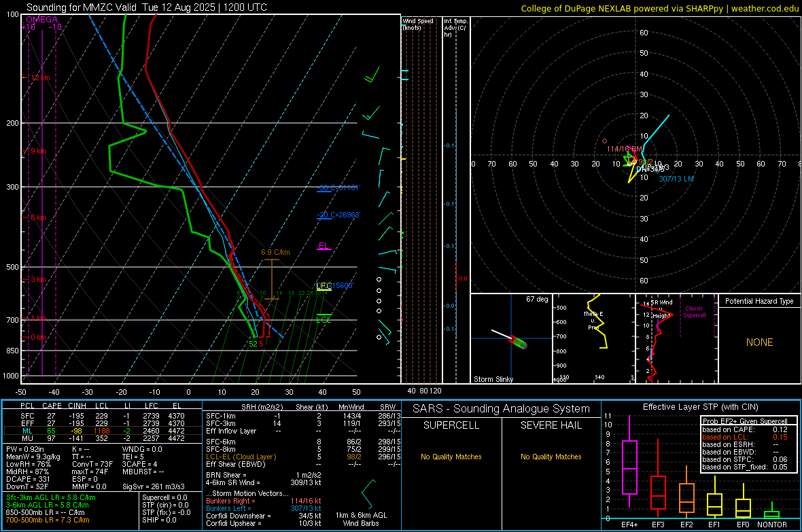Click the green LCL marker on the skew-T
The width and height of the screenshot is (802, 532).
[x=324, y=320]
